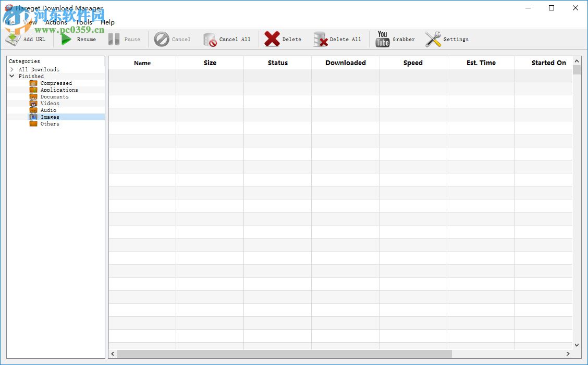
Task: Click the Compressed category folder icon
Action: tap(33, 83)
